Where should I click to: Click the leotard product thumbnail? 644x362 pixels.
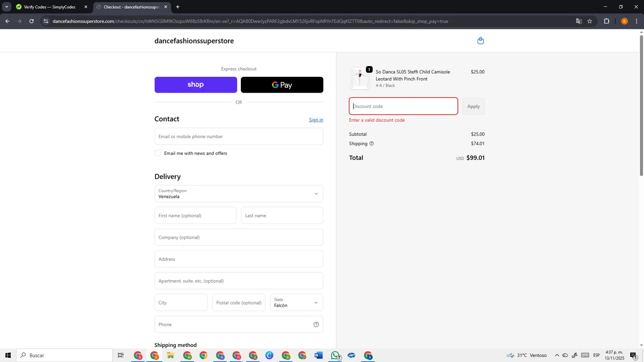pyautogui.click(x=360, y=78)
